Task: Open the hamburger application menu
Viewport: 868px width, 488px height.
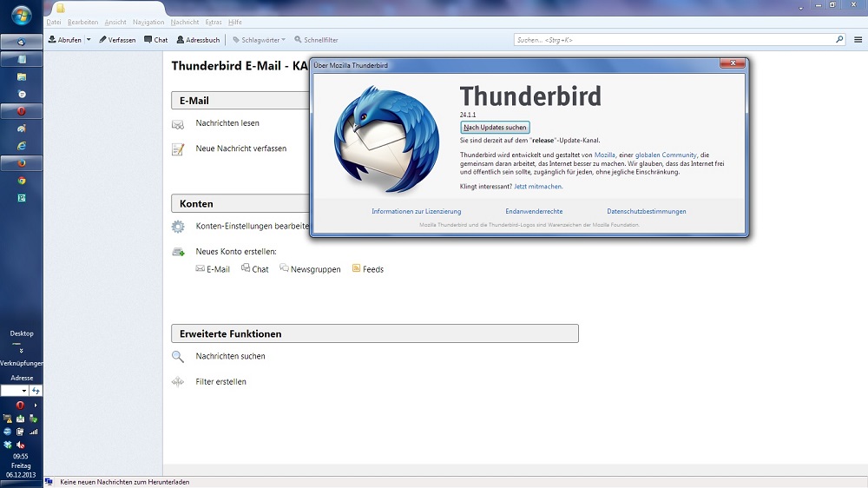Action: 858,40
